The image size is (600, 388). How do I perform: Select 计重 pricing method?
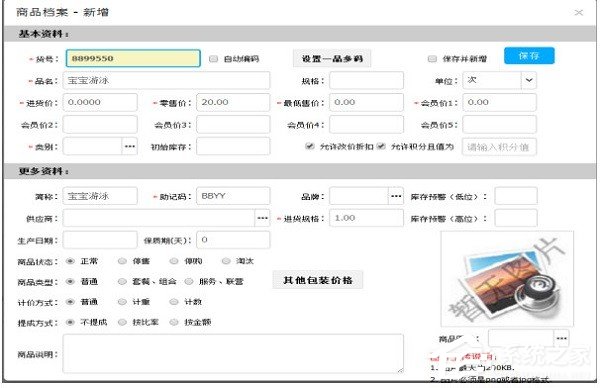[122, 302]
